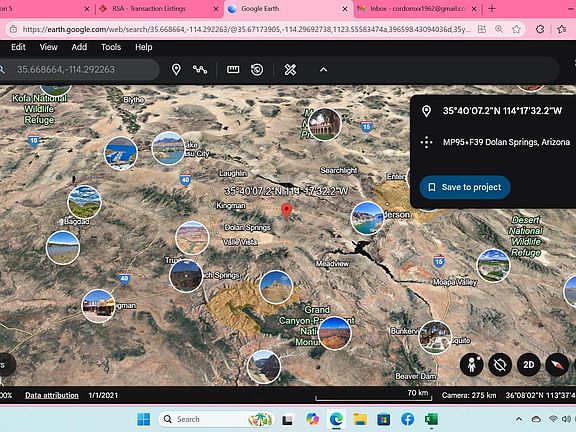Launch Street View pegman

click(472, 364)
